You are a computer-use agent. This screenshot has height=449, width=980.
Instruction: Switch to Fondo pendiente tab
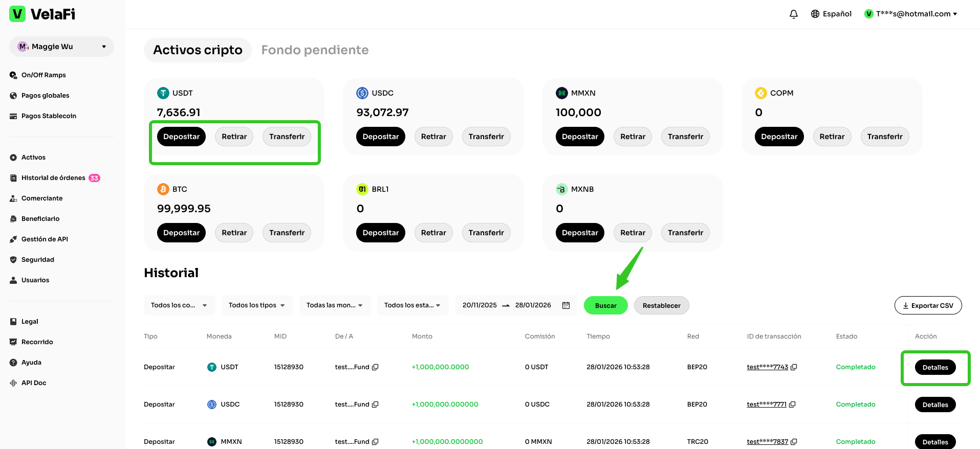point(315,50)
